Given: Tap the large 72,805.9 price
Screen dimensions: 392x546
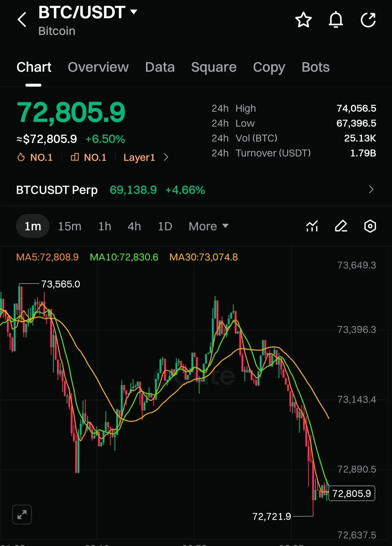Looking at the screenshot, I should 71,112.
